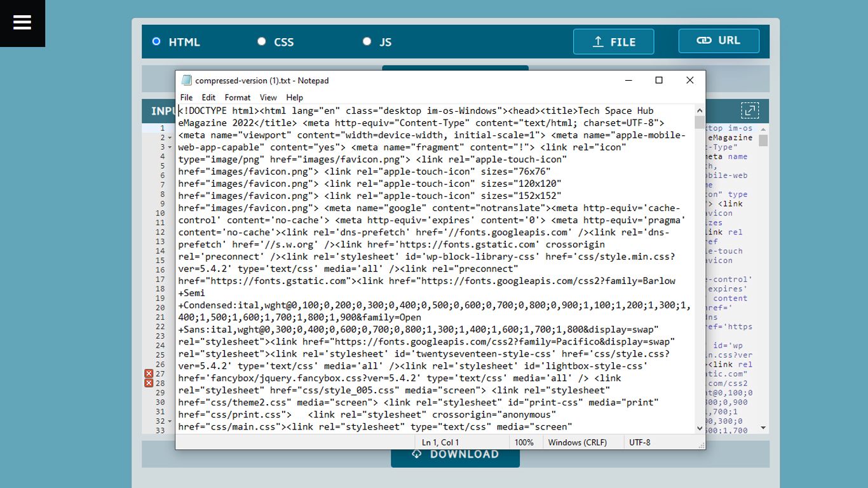Screen dimensions: 868x488
Task: Click the fullscreen expand icon in the INPUT panel
Action: (750, 111)
